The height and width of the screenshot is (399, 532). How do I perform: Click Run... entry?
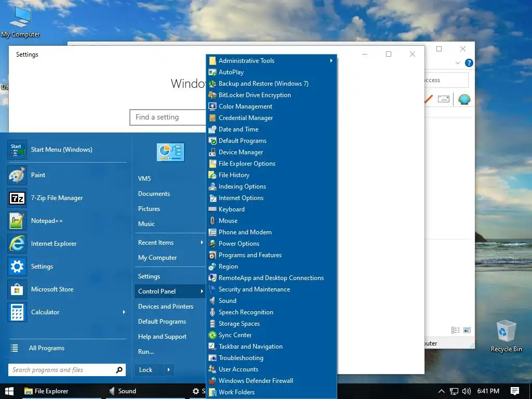point(170,352)
